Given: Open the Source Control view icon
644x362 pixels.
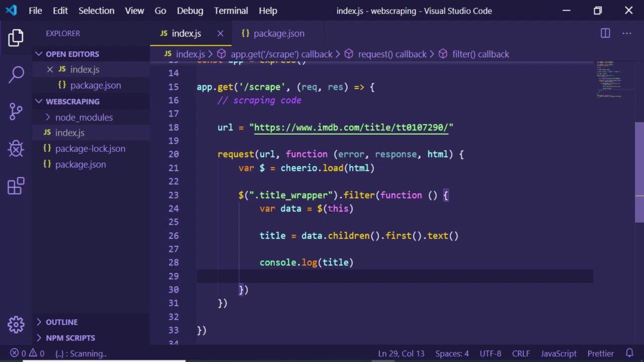Looking at the screenshot, I should click(x=16, y=111).
